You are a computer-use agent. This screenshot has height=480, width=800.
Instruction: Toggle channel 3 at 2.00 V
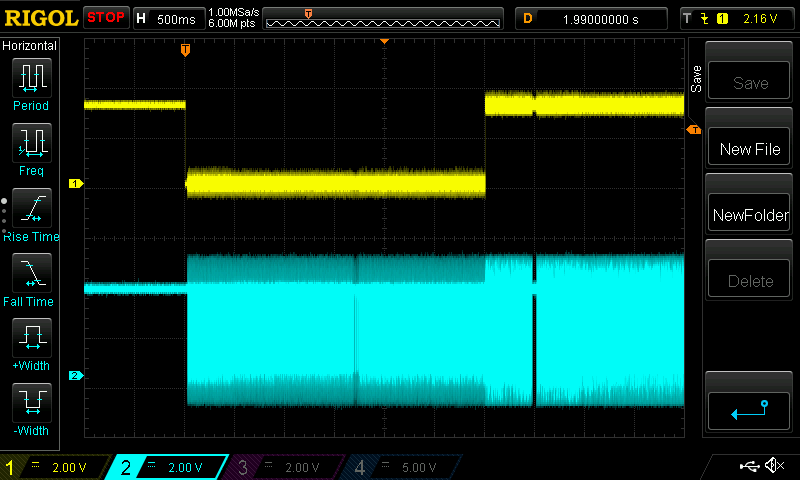pyautogui.click(x=286, y=467)
